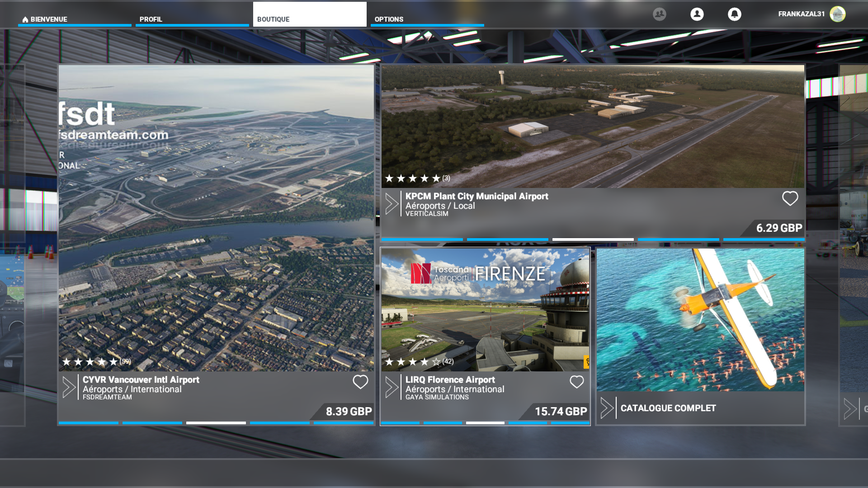Click the home icon on BIENVENUE tab
Viewport: 868px width, 488px height.
tap(25, 19)
